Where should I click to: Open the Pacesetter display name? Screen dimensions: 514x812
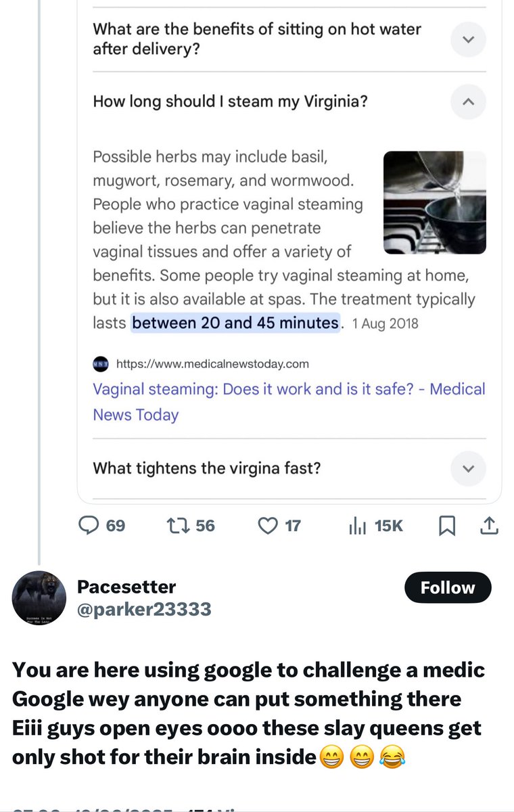tap(126, 586)
